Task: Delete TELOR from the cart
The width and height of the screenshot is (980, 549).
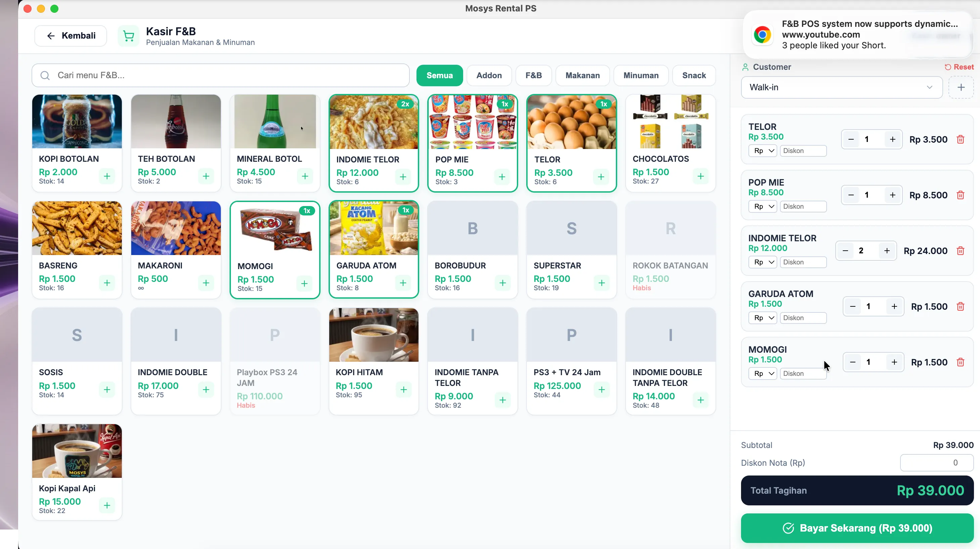Action: 960,140
